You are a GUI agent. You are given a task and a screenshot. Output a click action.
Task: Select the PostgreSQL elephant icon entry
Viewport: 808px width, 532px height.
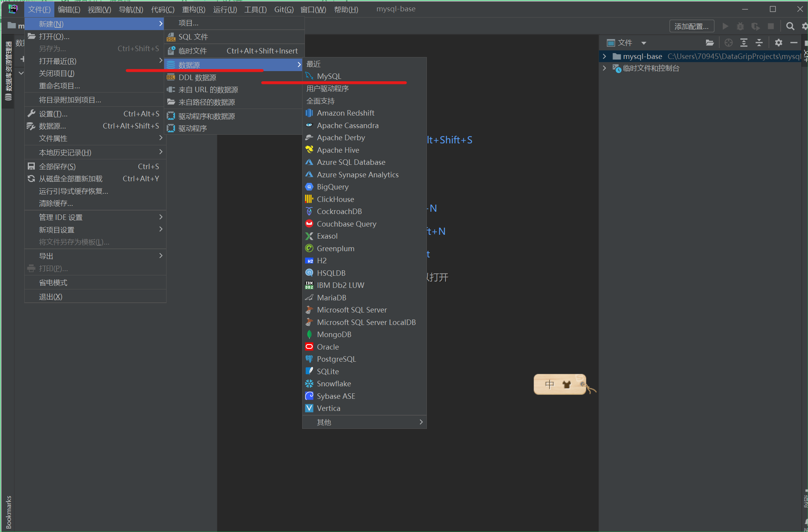(309, 359)
